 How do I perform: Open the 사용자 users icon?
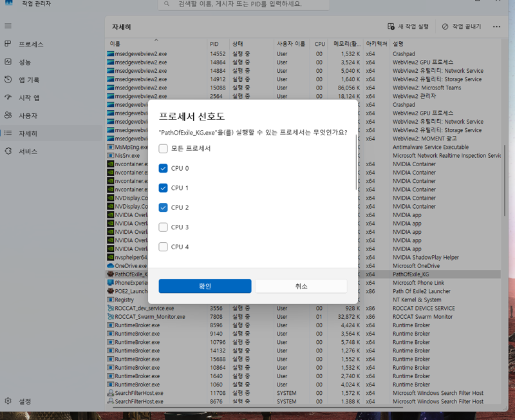[8, 115]
